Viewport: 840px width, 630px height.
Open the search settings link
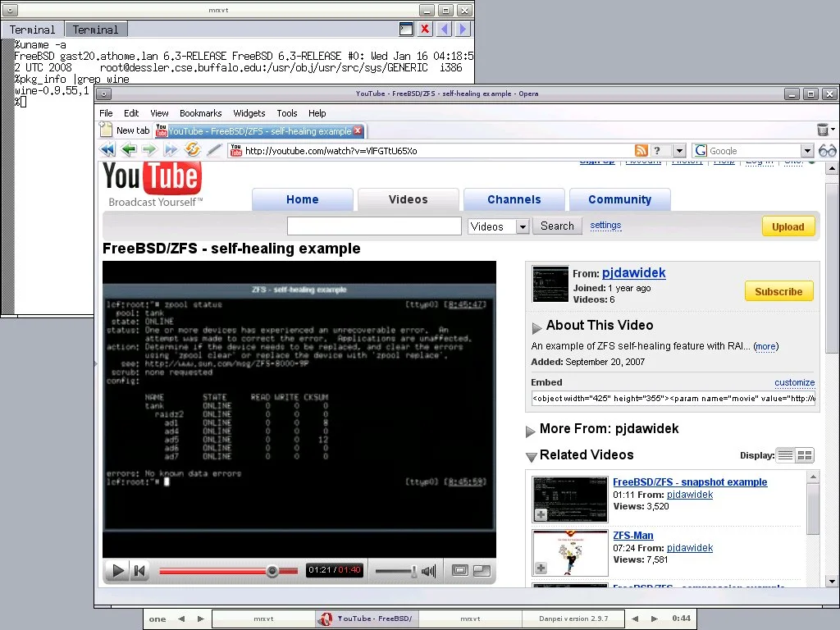(x=606, y=225)
